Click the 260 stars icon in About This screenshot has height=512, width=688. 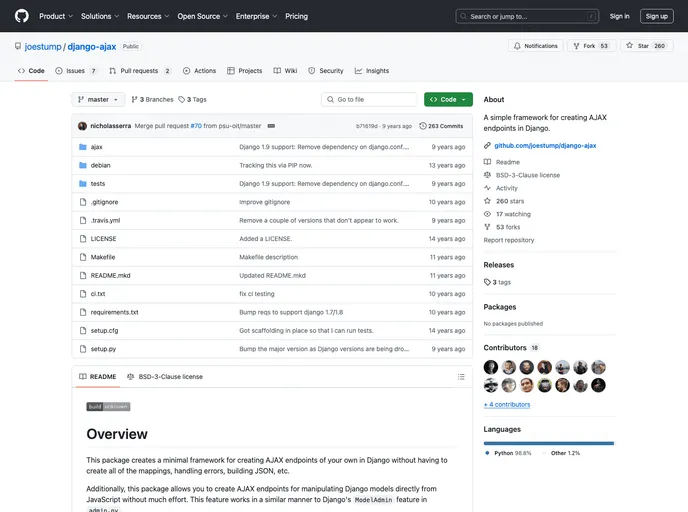click(487, 201)
